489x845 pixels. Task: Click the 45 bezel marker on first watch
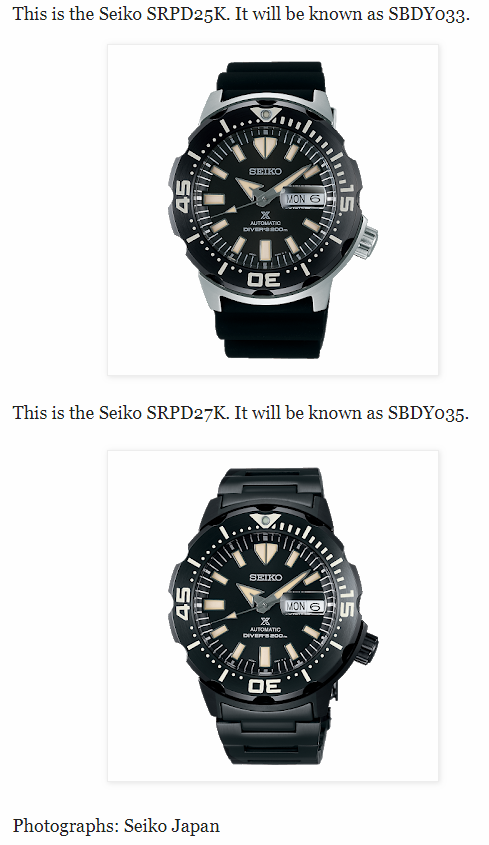pyautogui.click(x=183, y=196)
